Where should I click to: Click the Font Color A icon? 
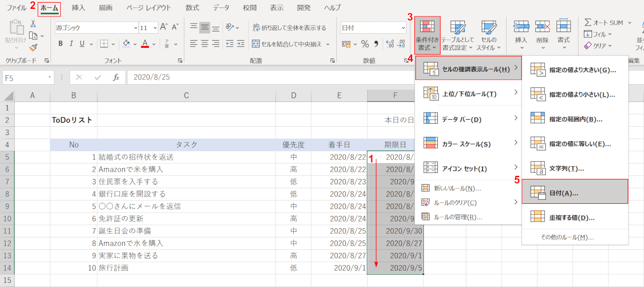point(145,44)
